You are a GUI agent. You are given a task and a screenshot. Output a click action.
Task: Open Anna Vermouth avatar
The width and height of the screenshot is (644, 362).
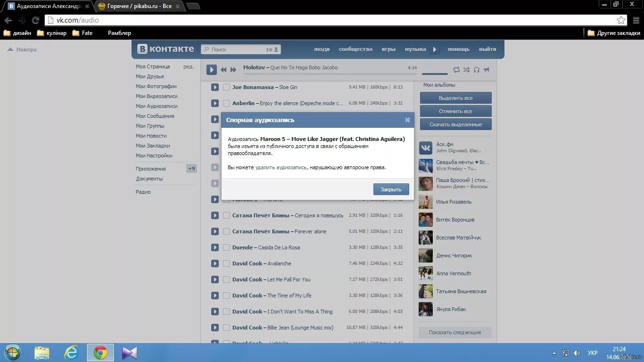point(426,273)
